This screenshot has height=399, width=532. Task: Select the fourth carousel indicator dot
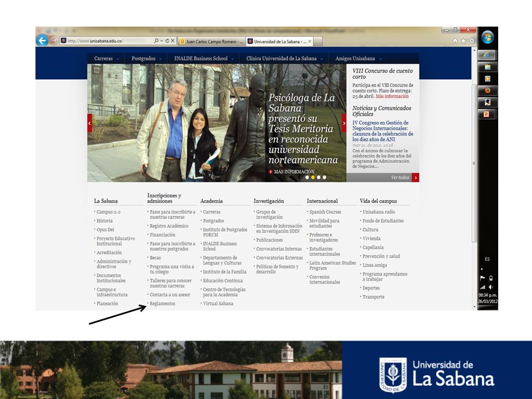click(324, 177)
